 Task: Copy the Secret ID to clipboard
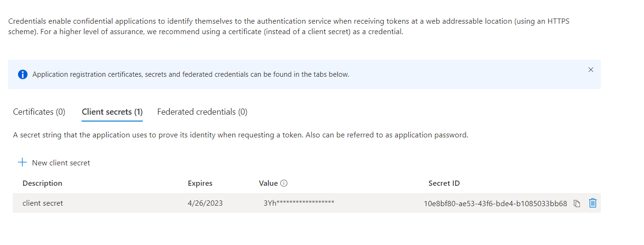click(577, 204)
